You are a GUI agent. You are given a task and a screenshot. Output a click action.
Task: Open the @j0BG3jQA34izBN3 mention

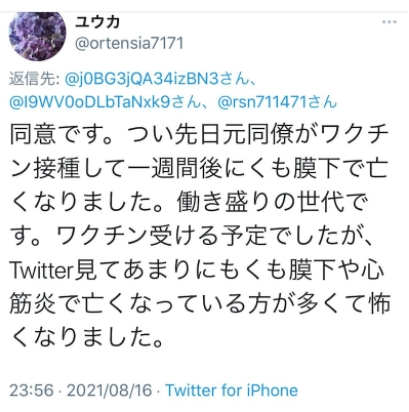[x=141, y=79]
